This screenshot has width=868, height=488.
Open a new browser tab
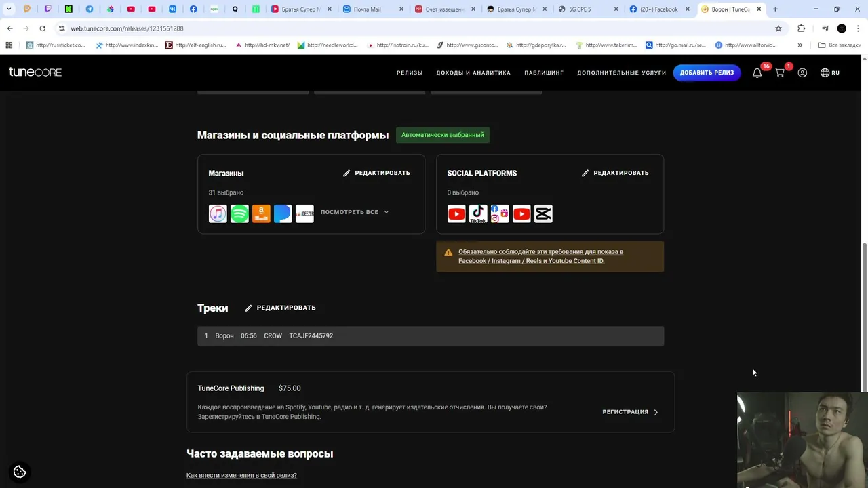click(775, 9)
